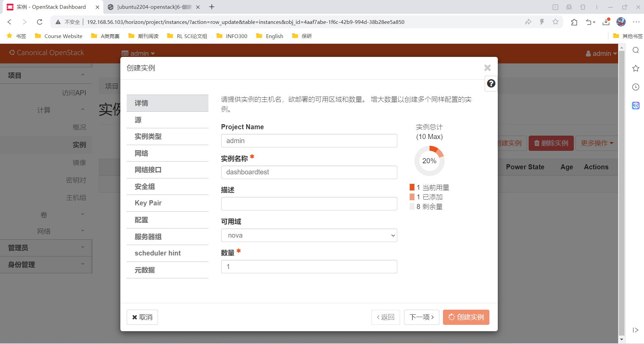Reload the current page
This screenshot has height=344, width=644.
(x=40, y=22)
